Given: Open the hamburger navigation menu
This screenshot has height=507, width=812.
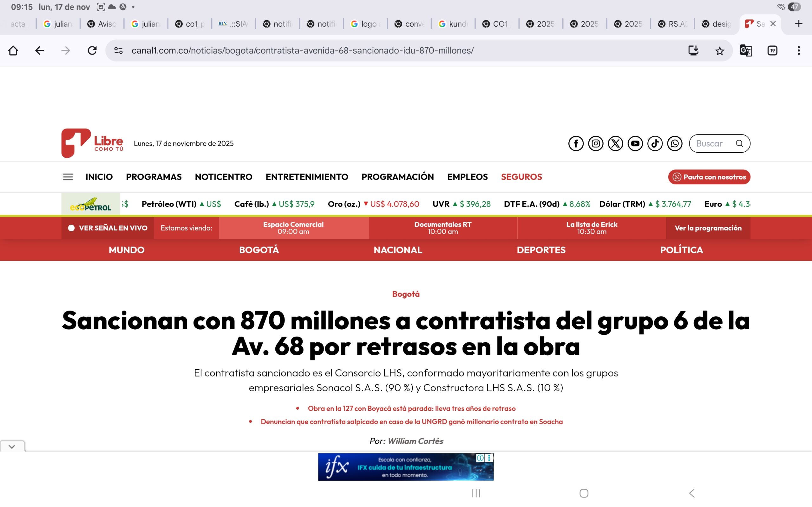Looking at the screenshot, I should (x=68, y=177).
